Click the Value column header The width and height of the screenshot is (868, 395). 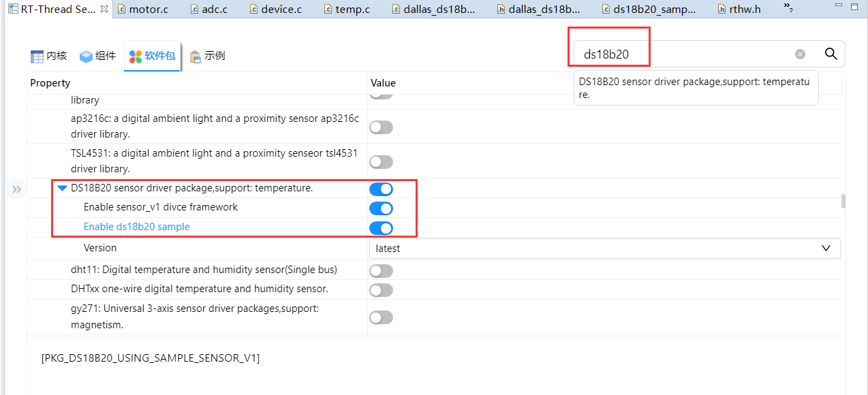point(383,83)
